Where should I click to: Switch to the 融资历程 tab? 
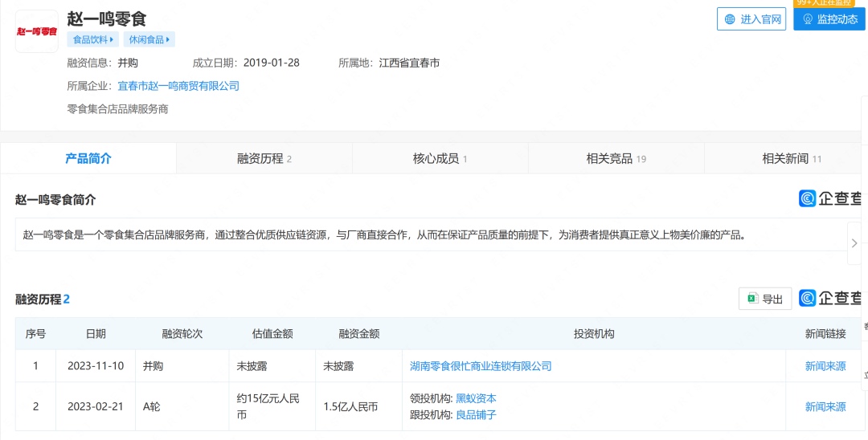(x=264, y=159)
